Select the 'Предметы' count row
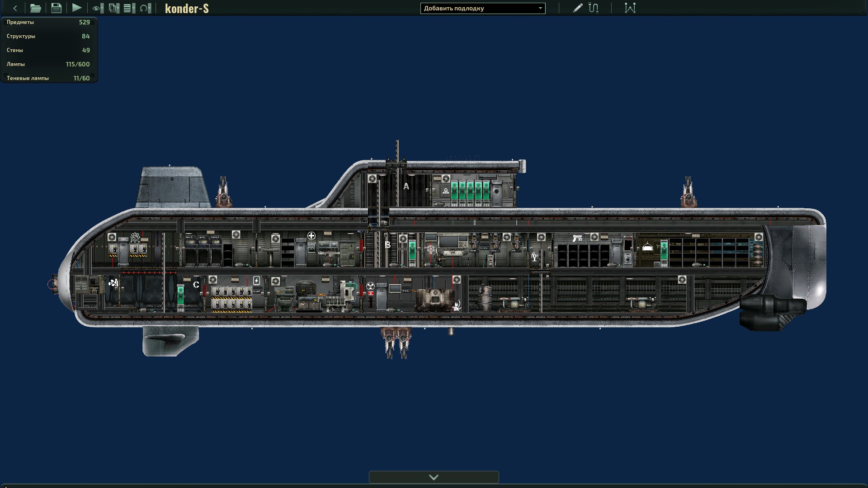 click(48, 22)
